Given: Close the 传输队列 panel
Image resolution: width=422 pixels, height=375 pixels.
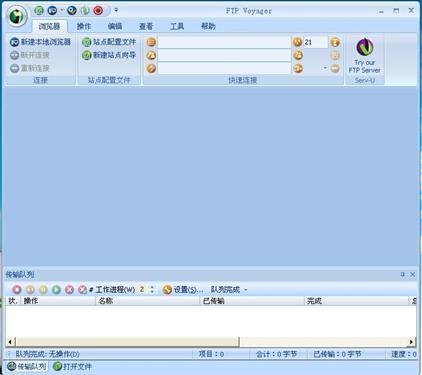Looking at the screenshot, I should pyautogui.click(x=412, y=274).
